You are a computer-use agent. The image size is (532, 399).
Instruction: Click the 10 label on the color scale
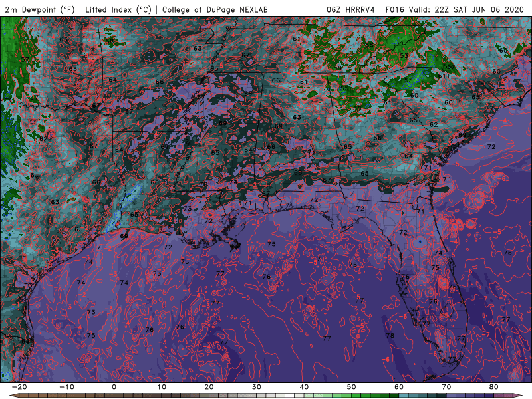click(162, 387)
